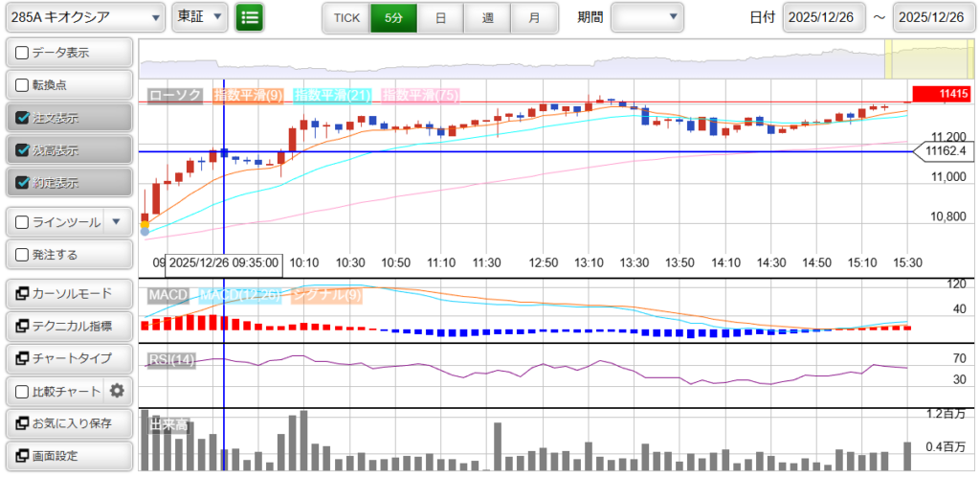
Task: Open テクニカル指標 settings panel
Action: 68,326
